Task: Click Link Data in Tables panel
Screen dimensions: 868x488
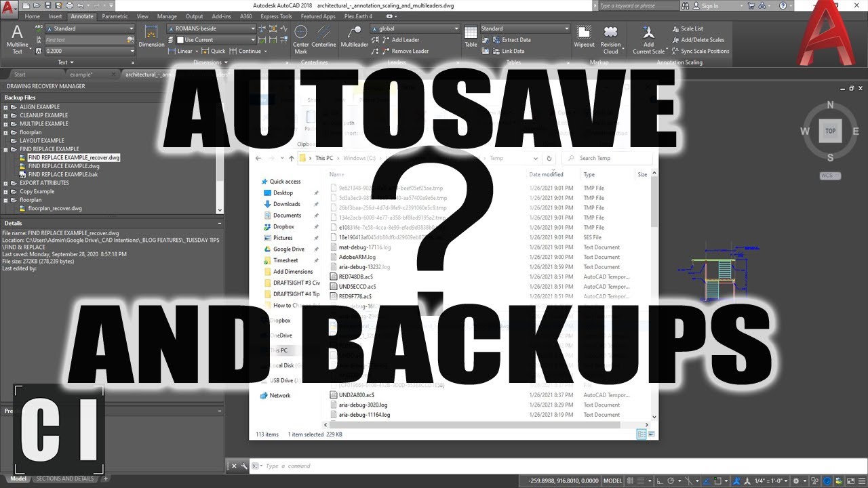Action: (503, 51)
